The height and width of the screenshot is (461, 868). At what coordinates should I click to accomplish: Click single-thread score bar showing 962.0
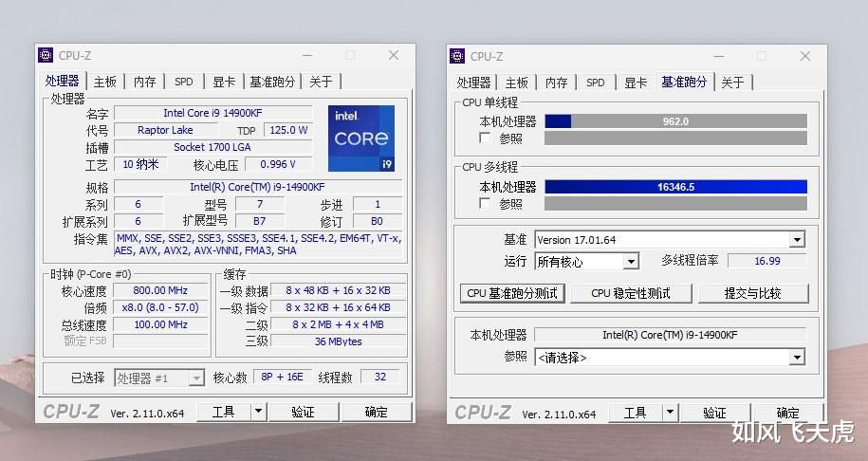(x=675, y=121)
